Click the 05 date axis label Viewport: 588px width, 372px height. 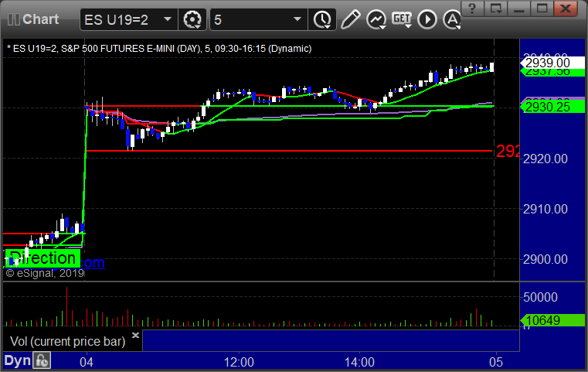click(x=496, y=362)
